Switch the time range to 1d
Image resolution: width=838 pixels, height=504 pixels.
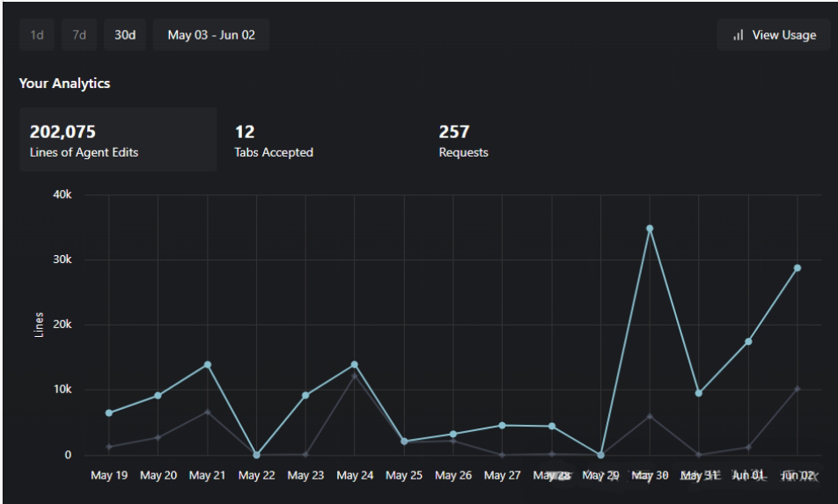click(38, 35)
